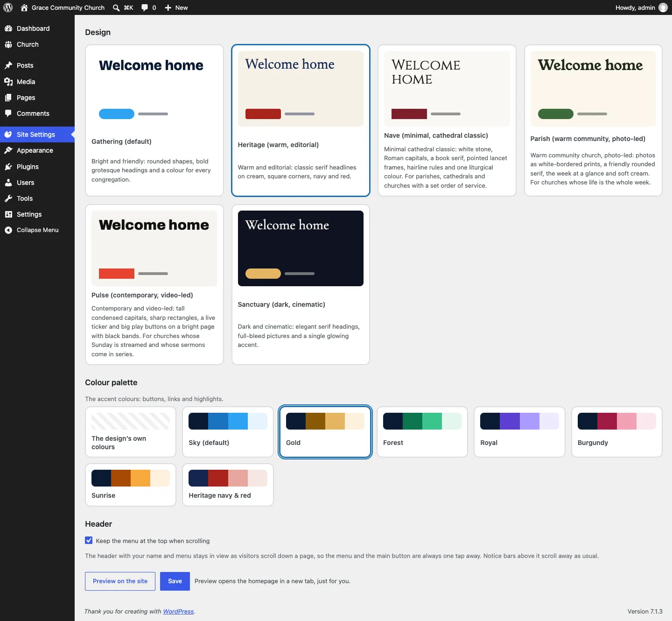The image size is (672, 621).
Task: Click the Appearance paintbrush icon
Action: click(8, 150)
